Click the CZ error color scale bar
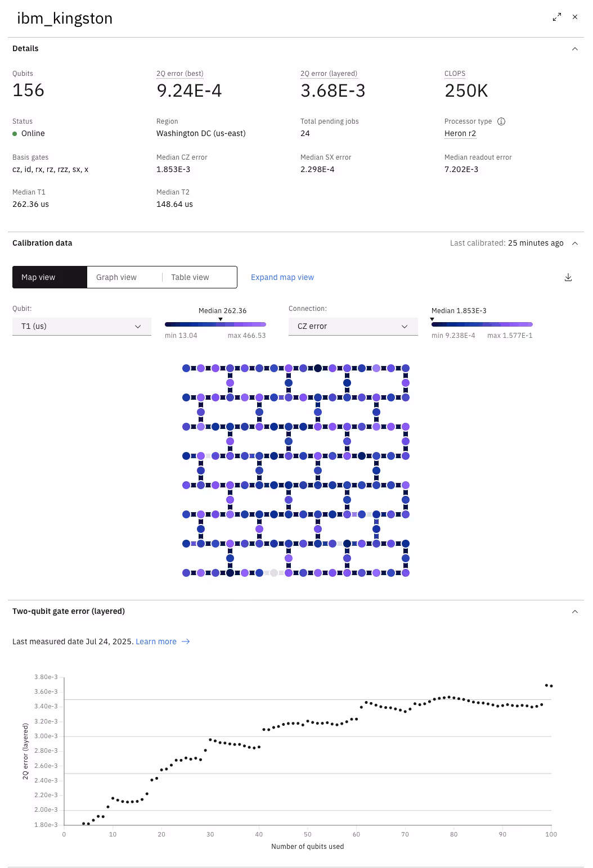 point(482,324)
